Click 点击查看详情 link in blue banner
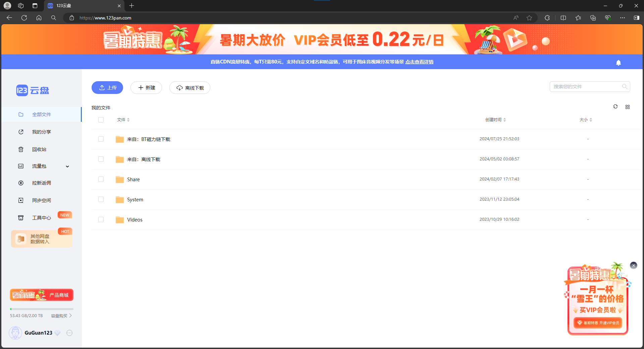Image resolution: width=644 pixels, height=349 pixels. point(419,62)
